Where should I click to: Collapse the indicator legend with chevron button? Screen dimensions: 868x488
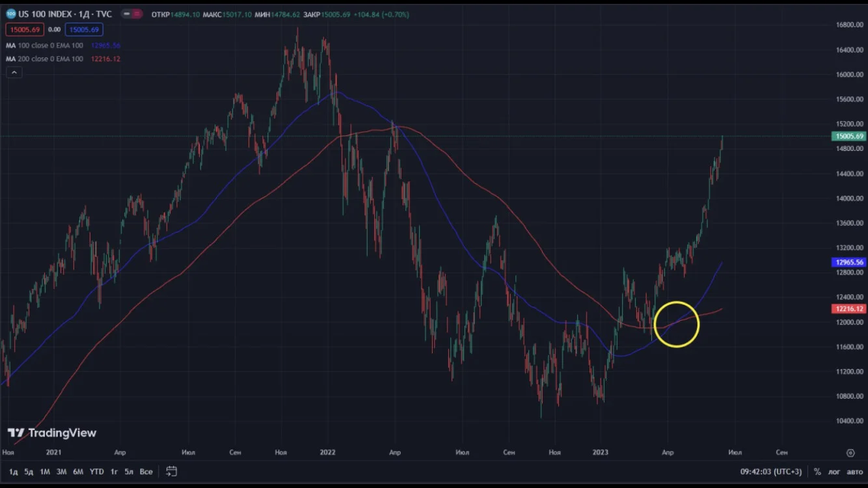(x=14, y=72)
